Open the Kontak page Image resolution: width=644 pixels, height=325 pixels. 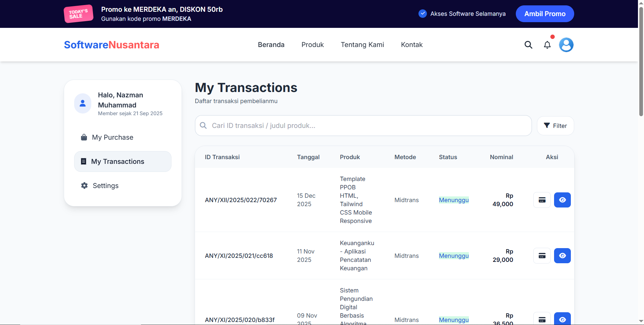pyautogui.click(x=411, y=45)
